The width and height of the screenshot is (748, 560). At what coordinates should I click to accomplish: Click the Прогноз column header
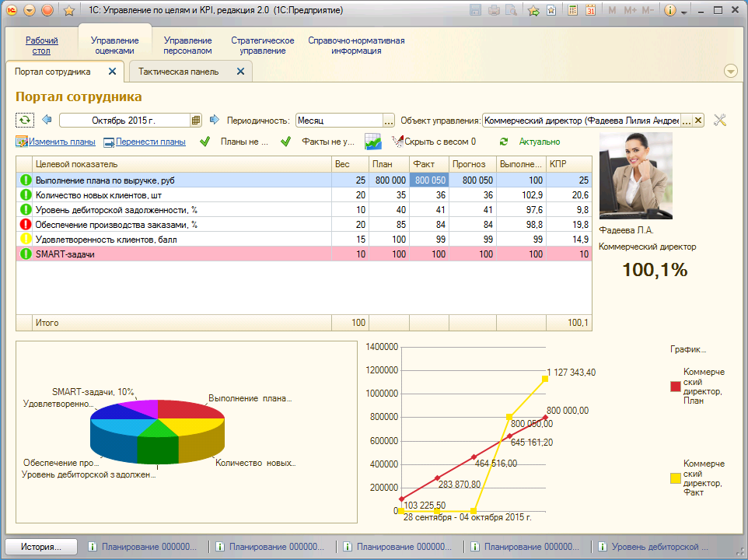pyautogui.click(x=472, y=164)
